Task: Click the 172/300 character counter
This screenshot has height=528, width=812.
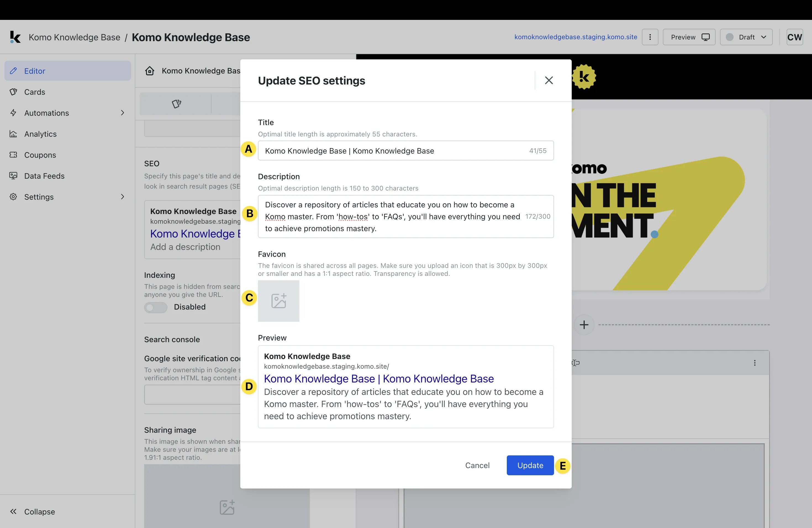Action: (x=538, y=216)
